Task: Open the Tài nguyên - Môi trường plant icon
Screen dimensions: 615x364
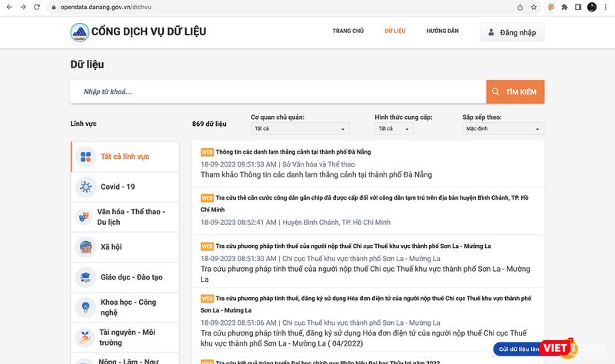Action: click(85, 337)
